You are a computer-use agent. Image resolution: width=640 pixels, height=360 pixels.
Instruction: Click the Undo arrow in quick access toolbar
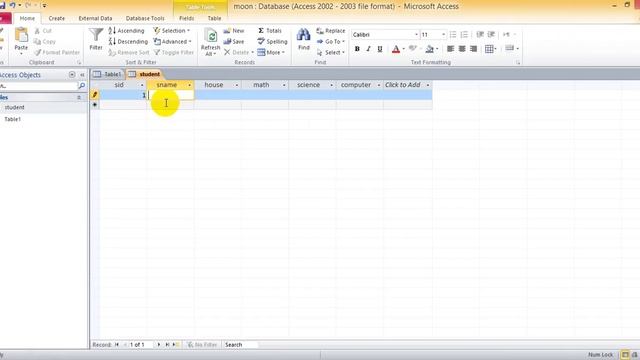pyautogui.click(x=12, y=5)
